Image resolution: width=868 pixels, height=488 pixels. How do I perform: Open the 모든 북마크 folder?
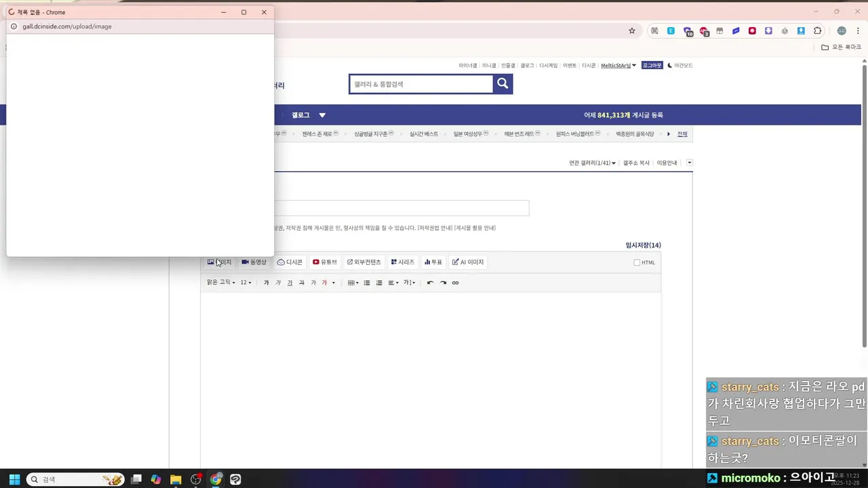point(841,47)
